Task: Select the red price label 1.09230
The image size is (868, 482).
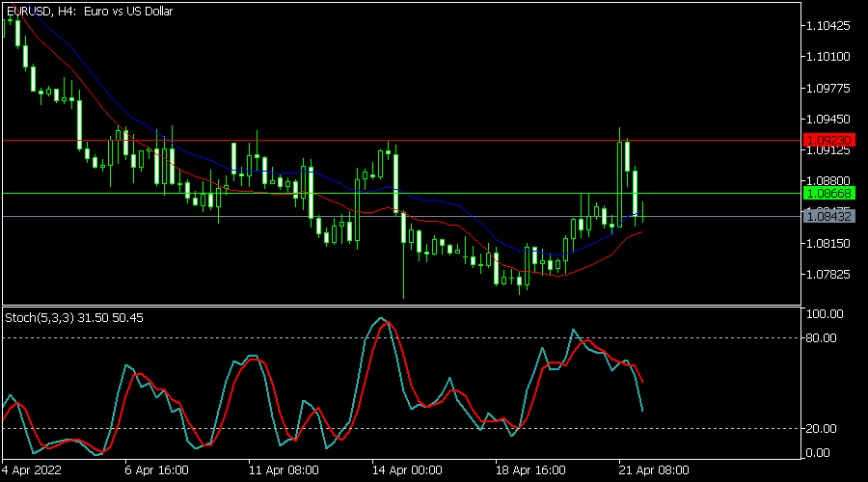Action: [x=828, y=141]
